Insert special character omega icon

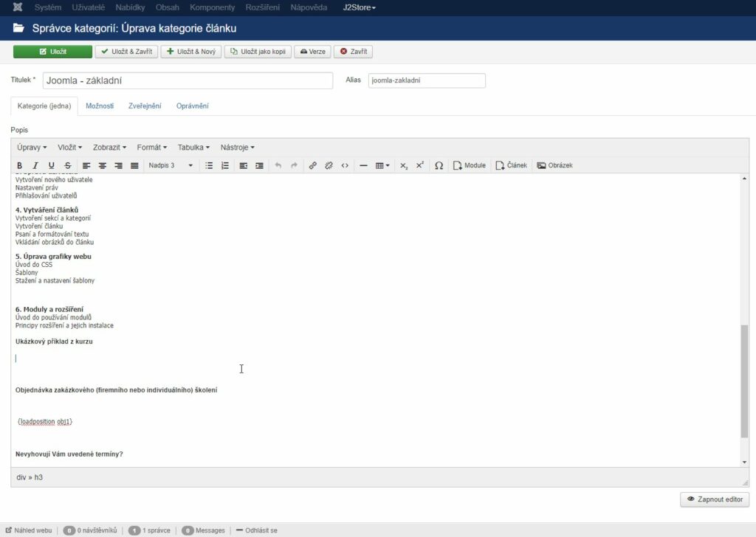(439, 165)
